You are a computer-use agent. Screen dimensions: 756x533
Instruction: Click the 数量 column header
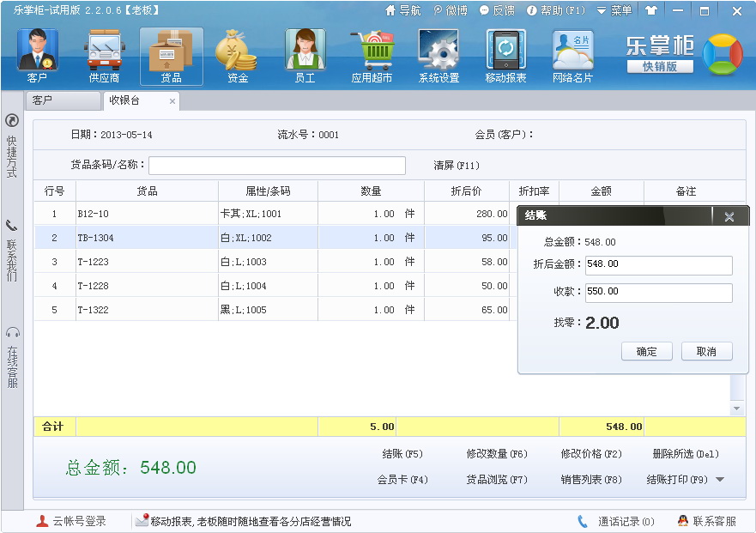371,191
